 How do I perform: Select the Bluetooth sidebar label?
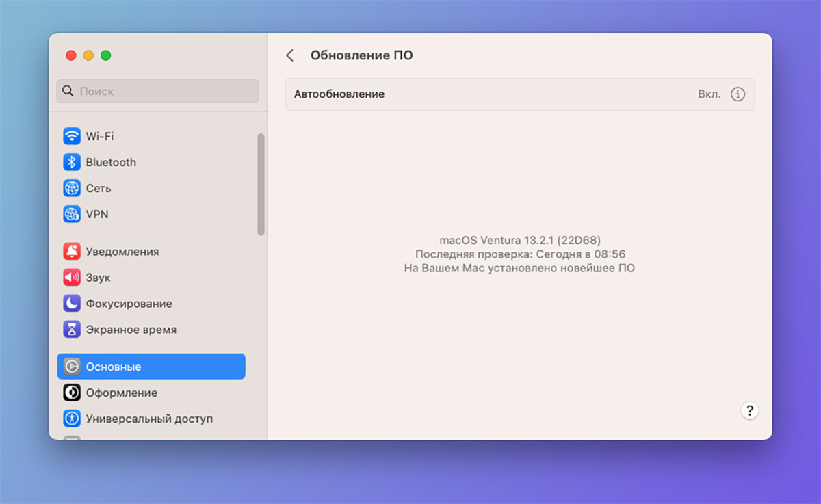pos(111,162)
